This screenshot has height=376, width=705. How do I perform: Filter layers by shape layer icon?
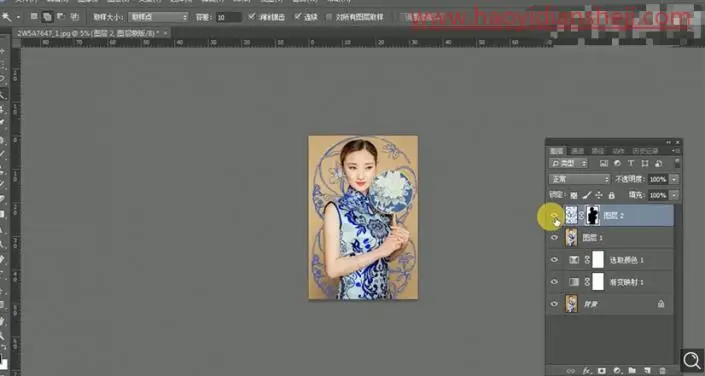click(x=645, y=163)
